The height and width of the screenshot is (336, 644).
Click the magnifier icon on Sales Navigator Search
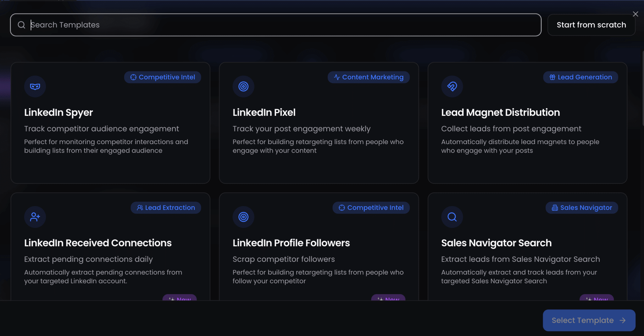click(452, 217)
